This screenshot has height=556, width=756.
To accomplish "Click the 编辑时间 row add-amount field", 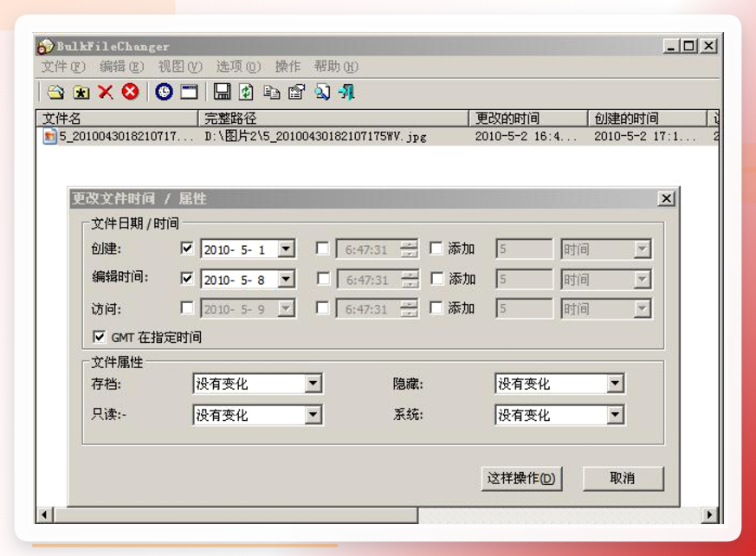I will pyautogui.click(x=524, y=279).
